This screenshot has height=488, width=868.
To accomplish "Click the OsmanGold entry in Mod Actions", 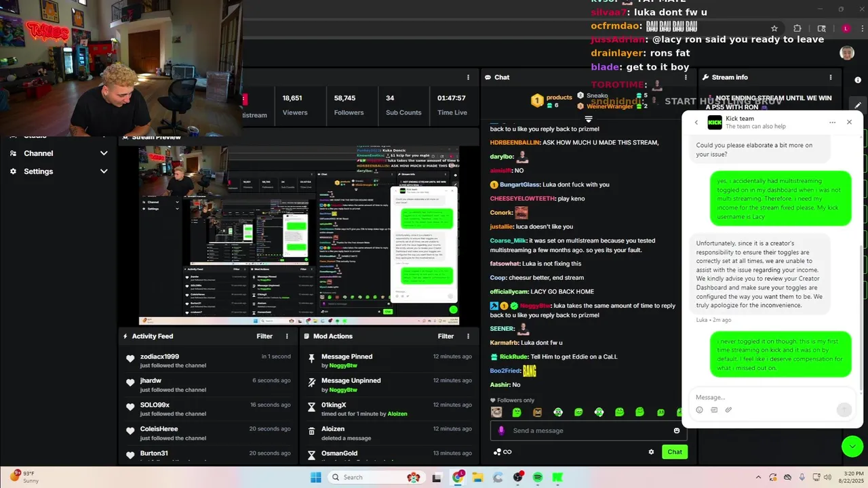I will (389, 455).
